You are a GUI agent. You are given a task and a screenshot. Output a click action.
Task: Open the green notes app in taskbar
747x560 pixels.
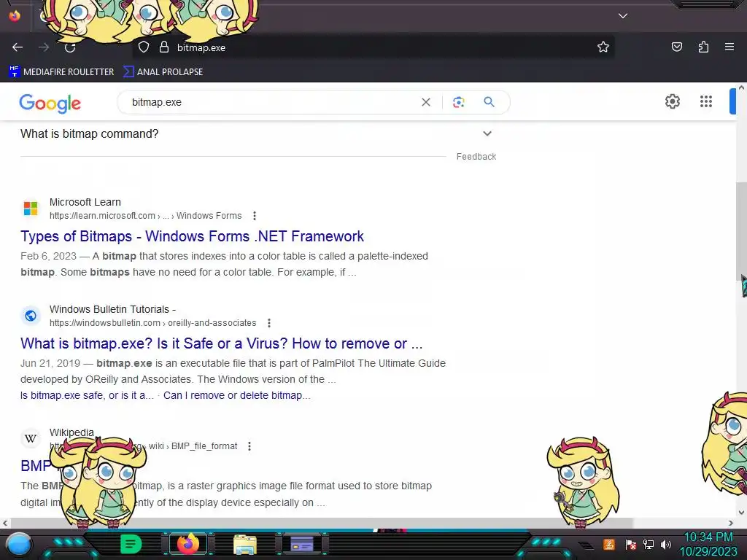pos(131,544)
